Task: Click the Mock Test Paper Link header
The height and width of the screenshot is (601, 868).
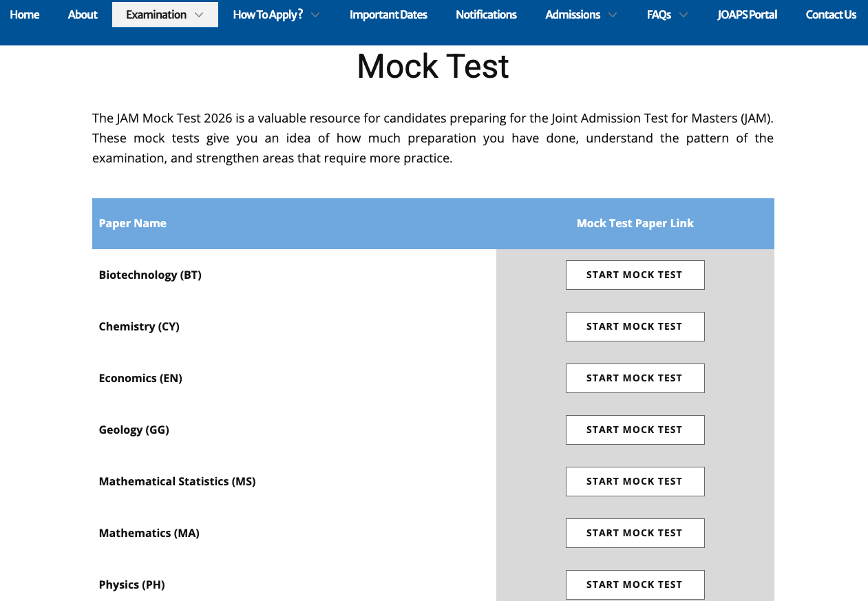Action: point(635,223)
